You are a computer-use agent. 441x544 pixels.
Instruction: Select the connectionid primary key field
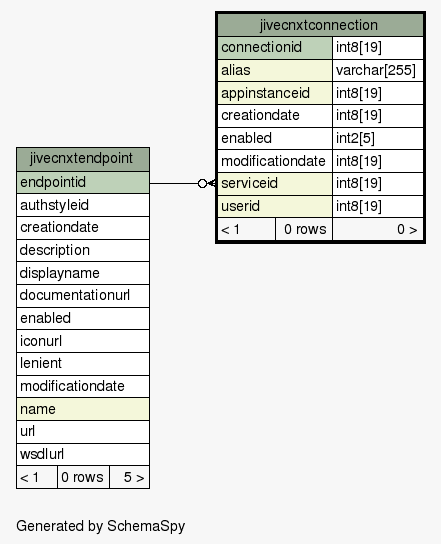pos(275,48)
